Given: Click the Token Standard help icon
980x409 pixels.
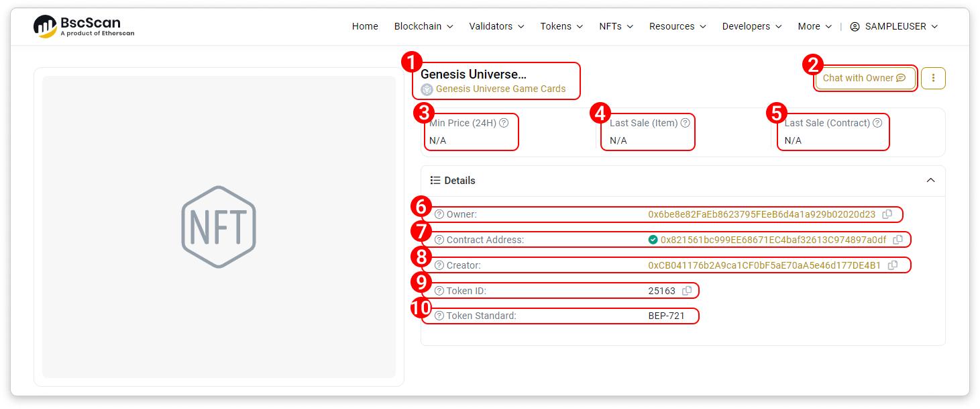Looking at the screenshot, I should coord(439,316).
